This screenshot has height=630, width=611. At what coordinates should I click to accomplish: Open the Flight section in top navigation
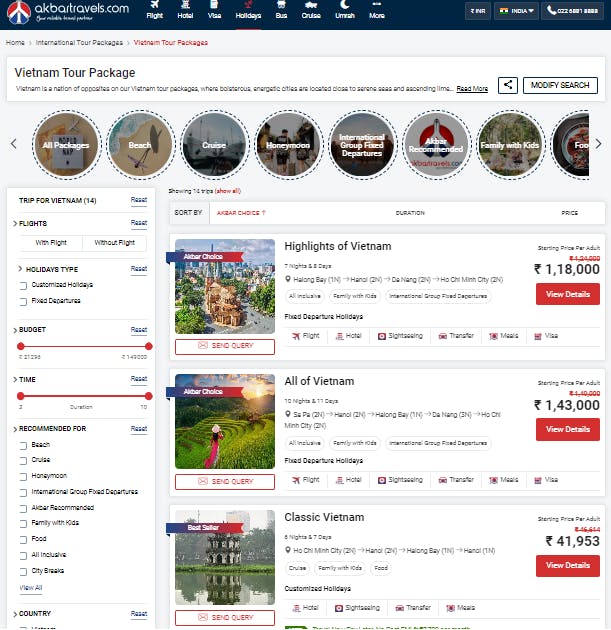(x=155, y=10)
